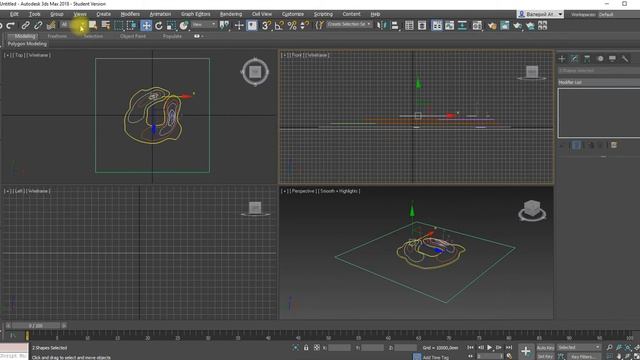Click the Mirror tool icon
The height and width of the screenshot is (360, 640).
pos(381,26)
